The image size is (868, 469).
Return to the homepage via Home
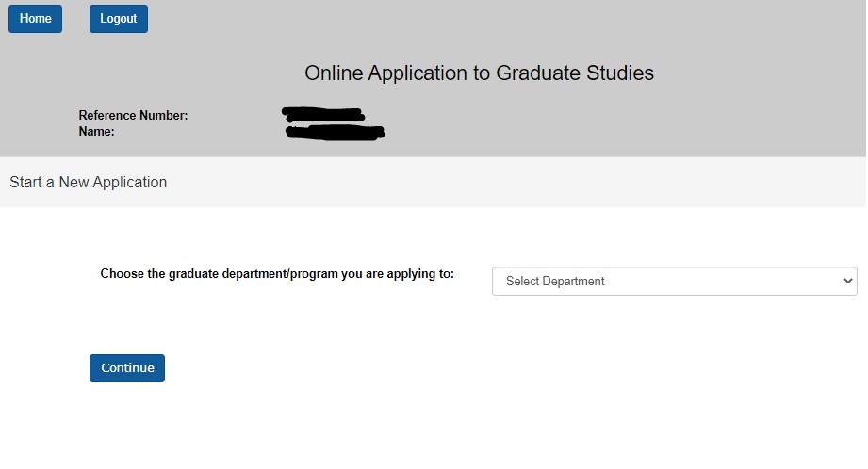point(35,19)
